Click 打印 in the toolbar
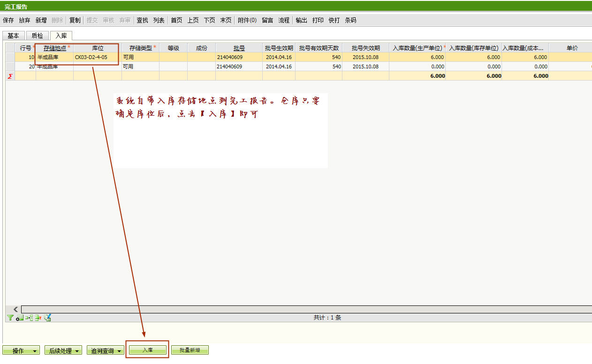The width and height of the screenshot is (592, 364). pyautogui.click(x=318, y=20)
